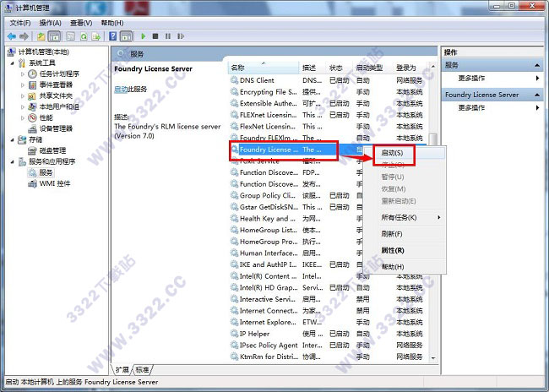Collapse Foundry License Server actions section
The height and width of the screenshot is (392, 549).
536,95
